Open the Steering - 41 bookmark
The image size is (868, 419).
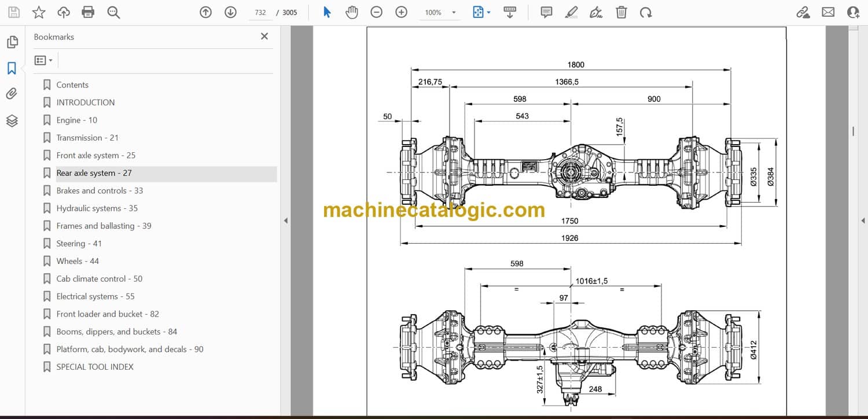79,244
